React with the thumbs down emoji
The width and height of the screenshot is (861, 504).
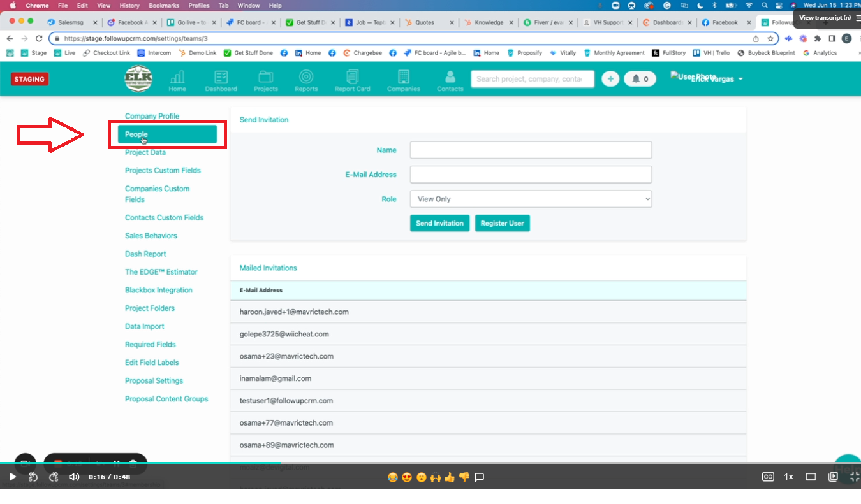[464, 477]
